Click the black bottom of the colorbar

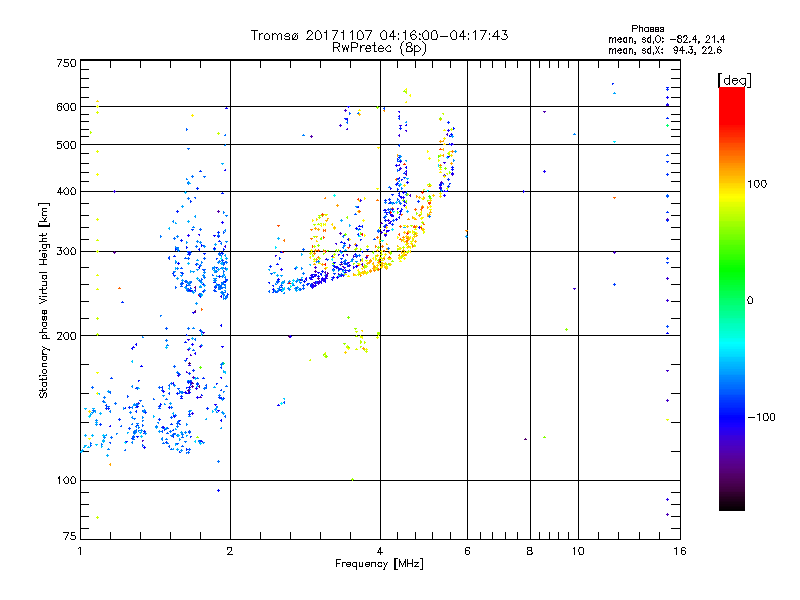(x=732, y=503)
